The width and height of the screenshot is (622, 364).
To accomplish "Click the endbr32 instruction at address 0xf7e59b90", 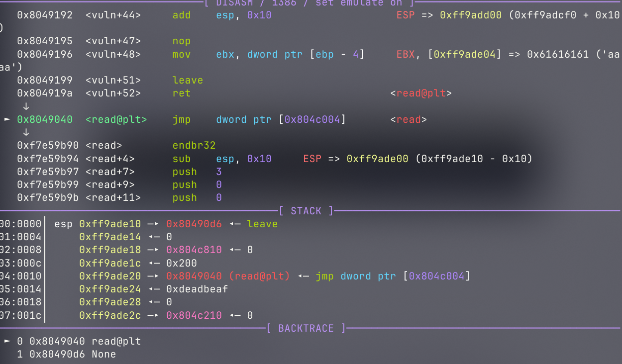I will click(x=194, y=146).
